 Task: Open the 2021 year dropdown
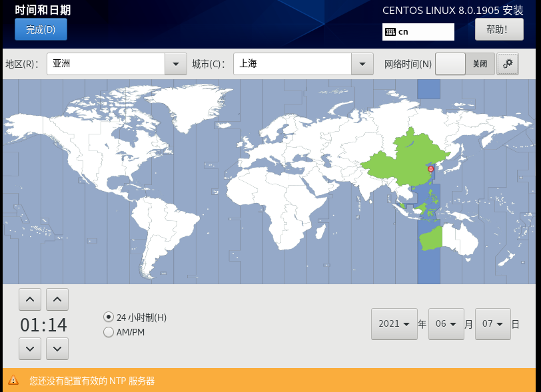(x=394, y=323)
